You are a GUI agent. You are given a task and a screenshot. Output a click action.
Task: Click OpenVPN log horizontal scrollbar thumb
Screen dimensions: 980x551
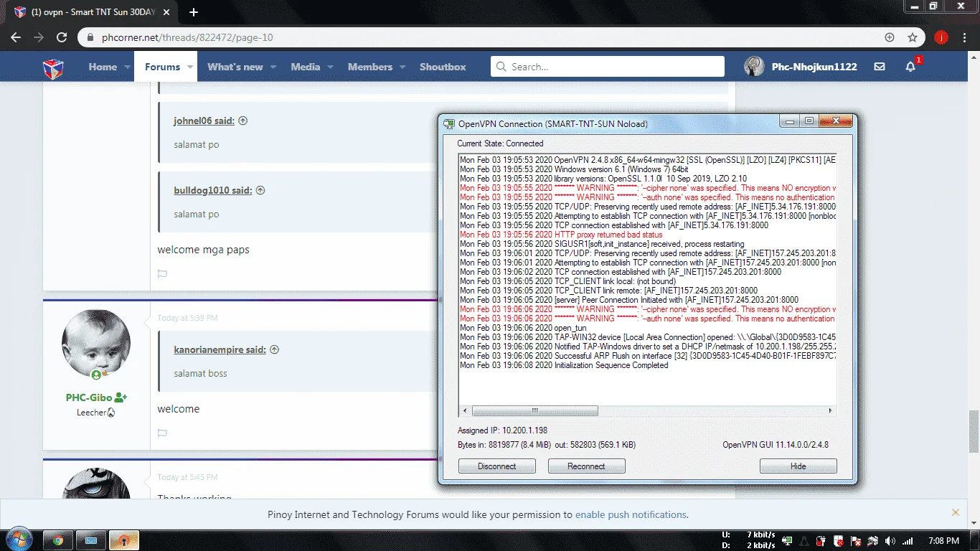tap(535, 411)
